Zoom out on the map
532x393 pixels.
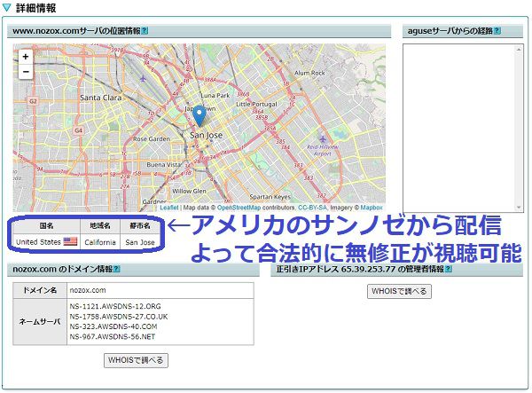[26, 72]
